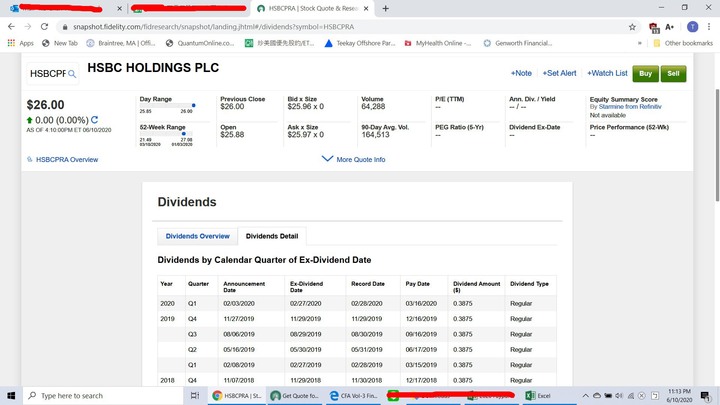Click the symbol search magnifier icon
Image resolution: width=720 pixels, height=405 pixels.
point(72,74)
